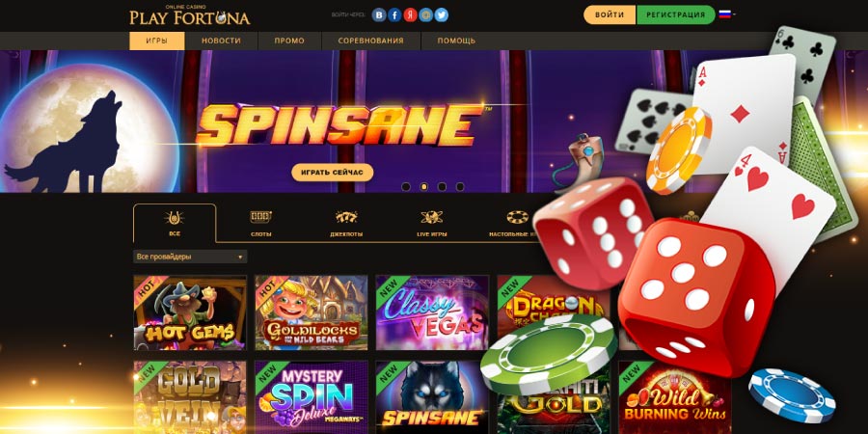
Task: Select the third carousel slide dot
Action: click(442, 186)
